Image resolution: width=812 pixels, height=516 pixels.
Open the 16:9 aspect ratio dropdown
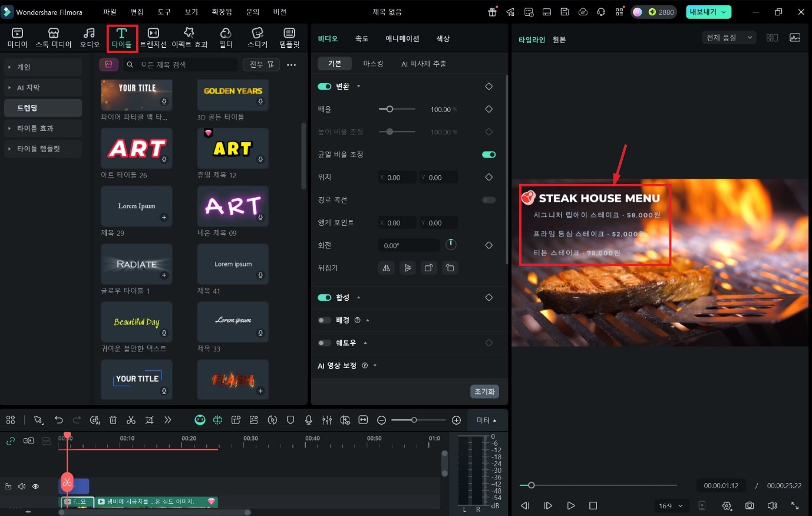click(x=671, y=505)
